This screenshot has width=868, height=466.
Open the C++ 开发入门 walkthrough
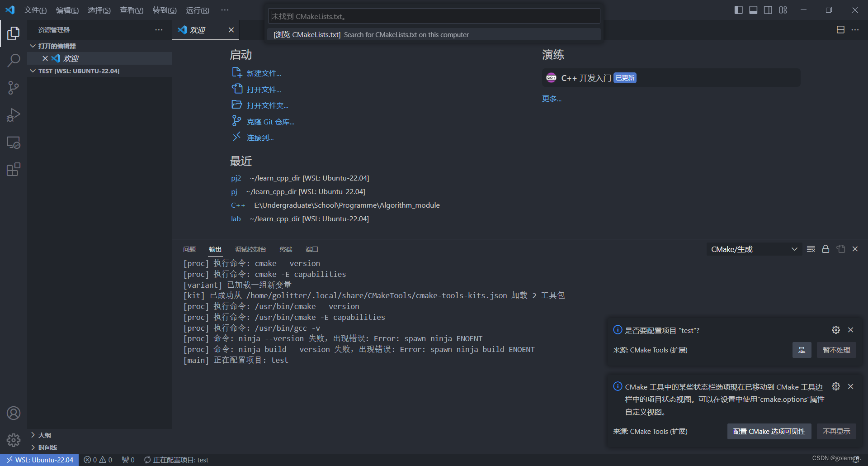[671, 78]
